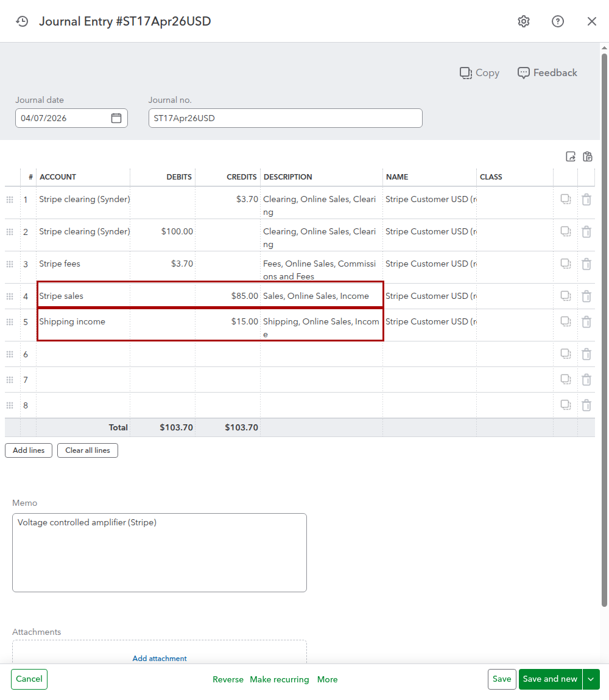Click $3.70 credit in row 1
Image resolution: width=609 pixels, height=700 pixels.
coord(228,203)
